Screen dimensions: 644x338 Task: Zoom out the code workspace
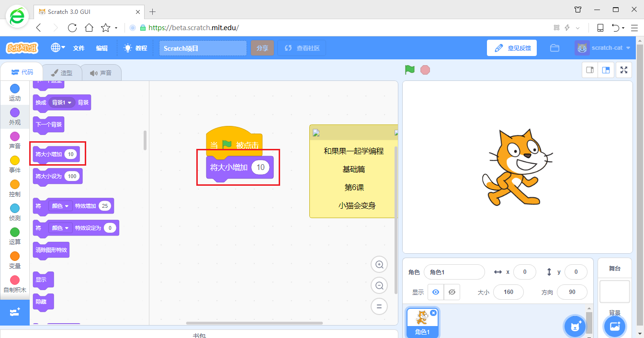point(379,286)
